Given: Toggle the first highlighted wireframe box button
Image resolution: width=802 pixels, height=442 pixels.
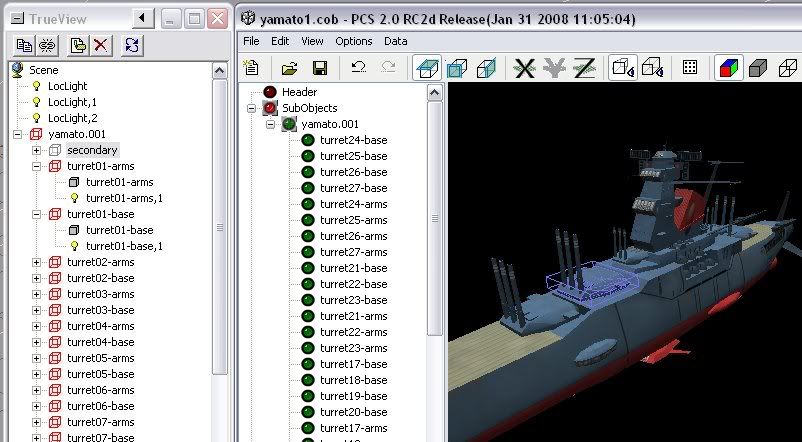Looking at the screenshot, I should [427, 68].
